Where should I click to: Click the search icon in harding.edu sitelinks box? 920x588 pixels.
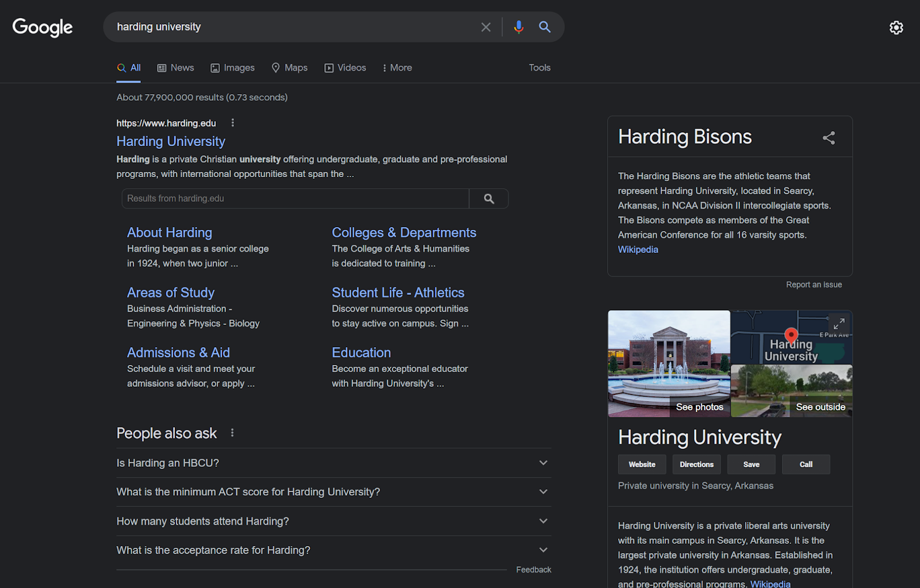point(489,198)
